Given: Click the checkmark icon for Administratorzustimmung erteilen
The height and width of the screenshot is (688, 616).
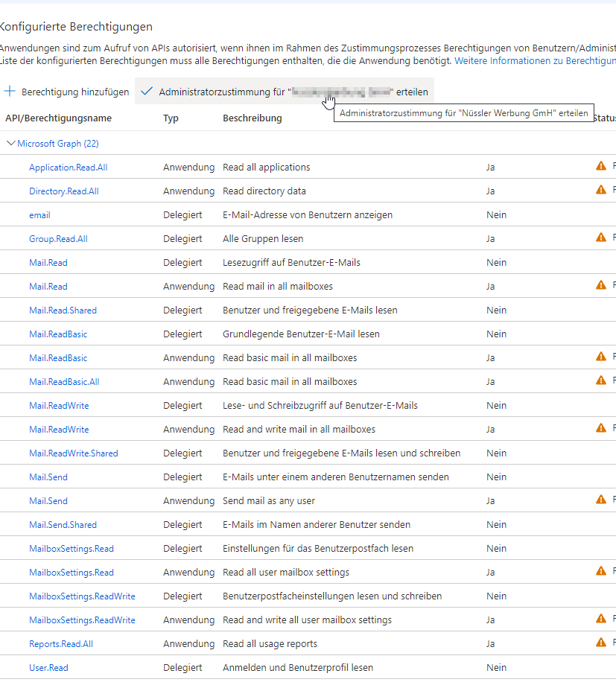Looking at the screenshot, I should click(147, 92).
